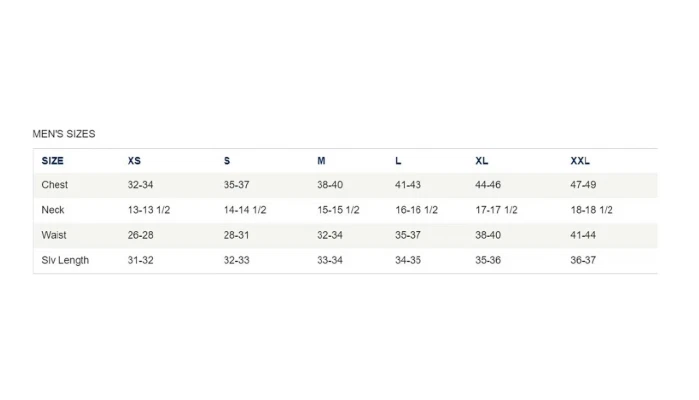Click the Chest row label

click(55, 185)
